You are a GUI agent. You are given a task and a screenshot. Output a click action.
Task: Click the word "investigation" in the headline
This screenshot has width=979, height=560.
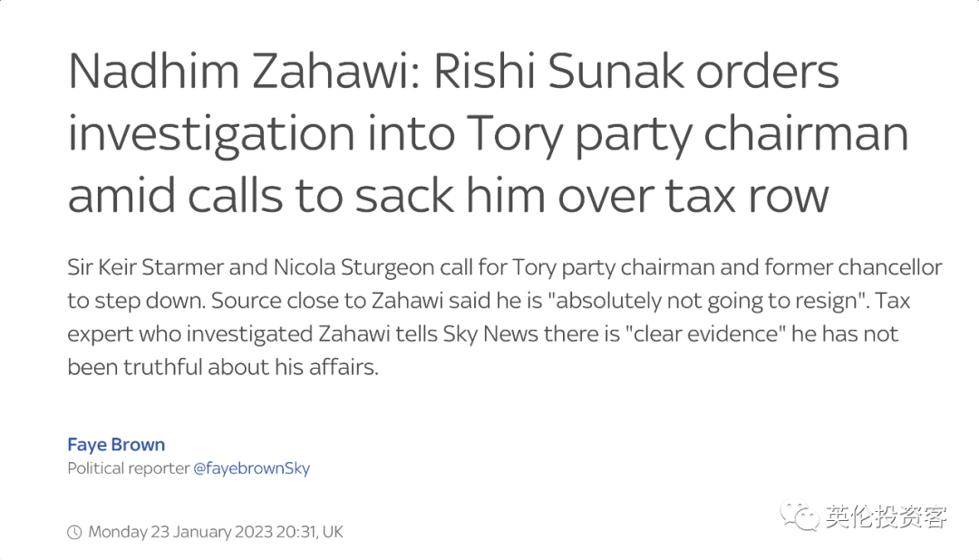point(211,135)
